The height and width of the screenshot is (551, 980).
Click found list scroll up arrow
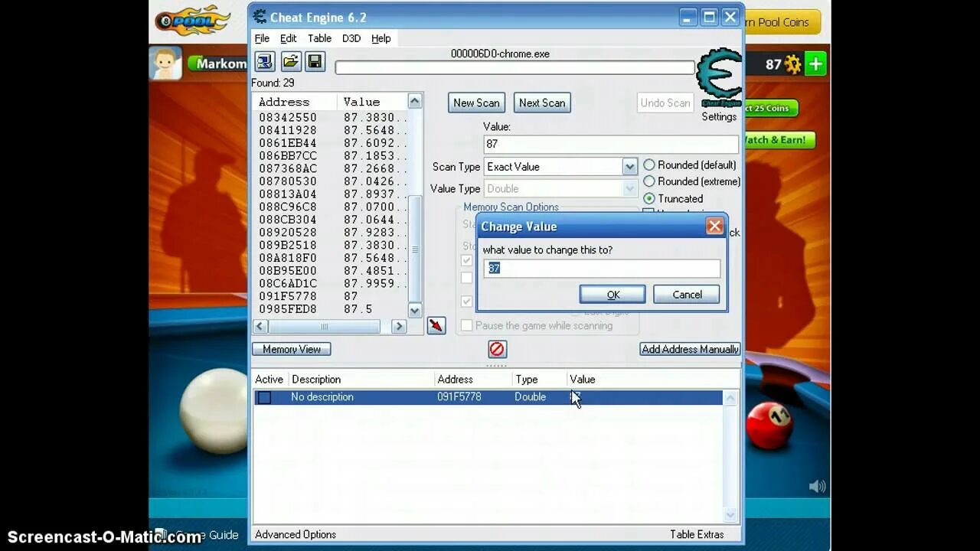tap(414, 102)
